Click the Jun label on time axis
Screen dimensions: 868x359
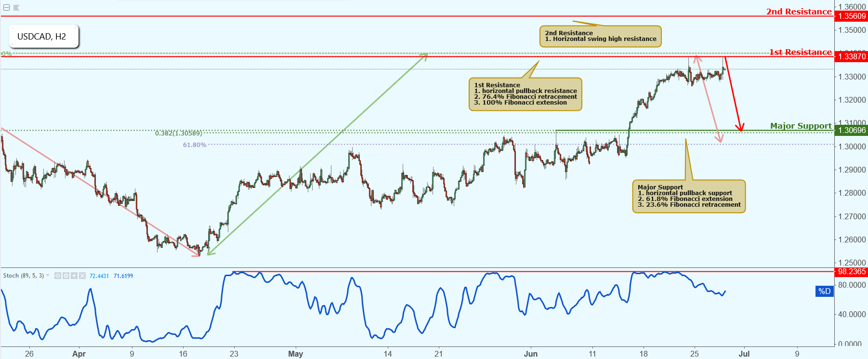tap(530, 354)
